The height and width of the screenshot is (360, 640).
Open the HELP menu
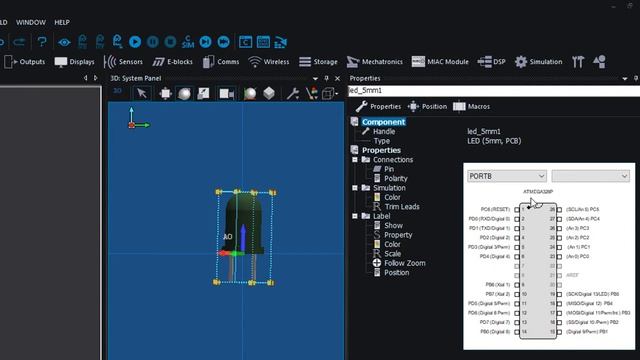point(62,22)
